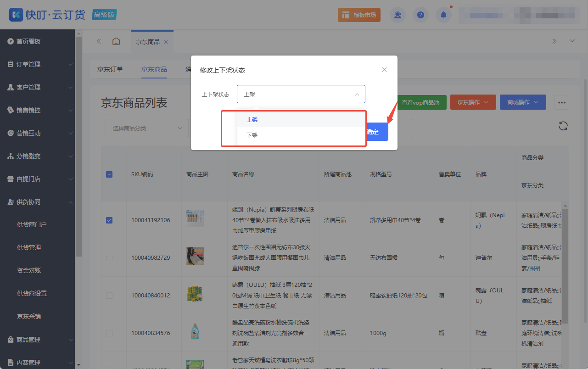Choose 下架 from the dropdown list
The width and height of the screenshot is (588, 369).
[x=301, y=135]
